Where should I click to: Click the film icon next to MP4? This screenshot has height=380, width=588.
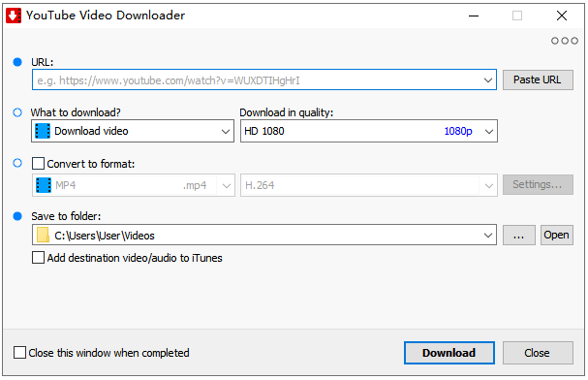pyautogui.click(x=44, y=185)
